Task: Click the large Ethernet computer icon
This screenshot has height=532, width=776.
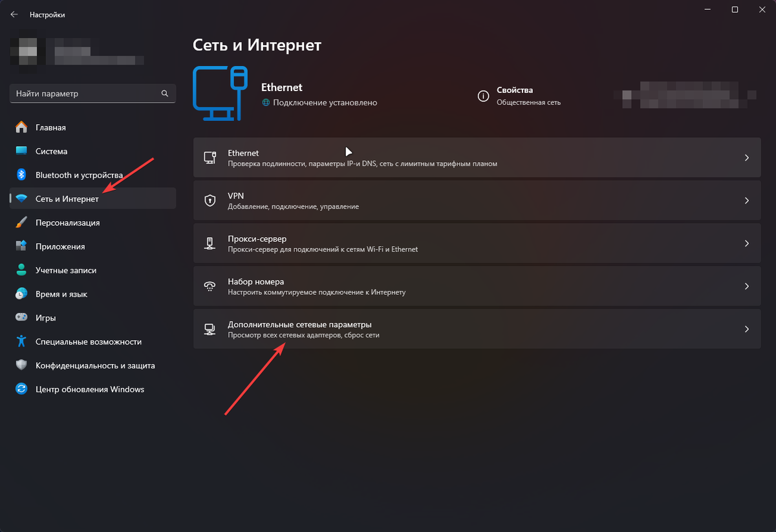Action: 221,93
